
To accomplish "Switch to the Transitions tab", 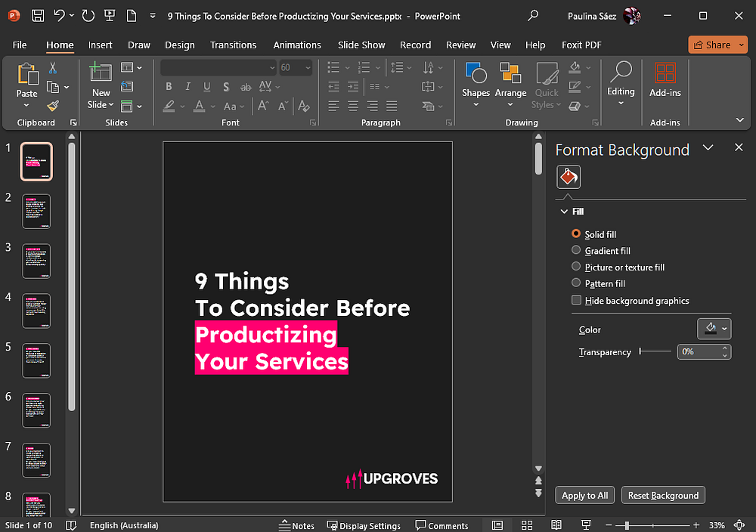I will click(233, 45).
